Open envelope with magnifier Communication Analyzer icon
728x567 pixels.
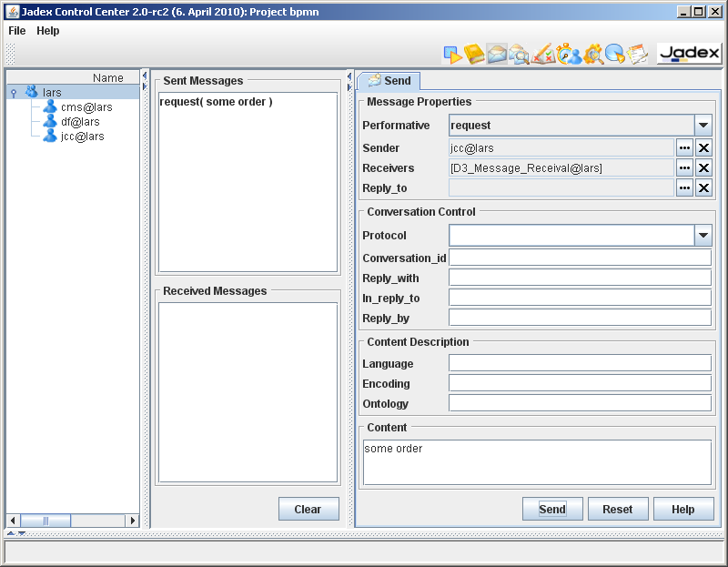point(520,55)
